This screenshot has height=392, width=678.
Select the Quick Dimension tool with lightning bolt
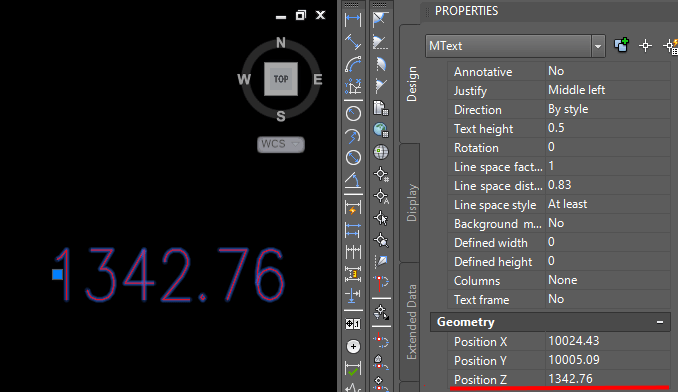point(353,208)
